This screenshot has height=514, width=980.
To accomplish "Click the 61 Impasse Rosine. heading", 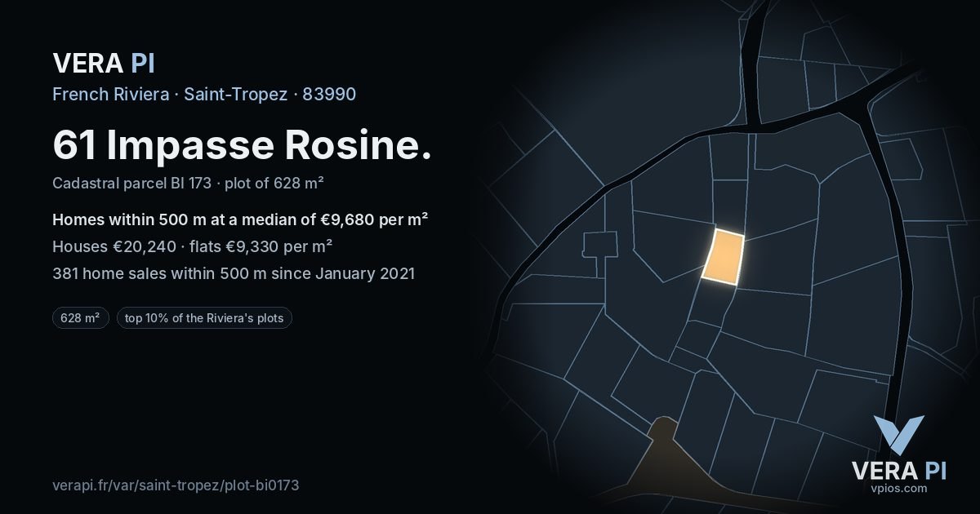I will (242, 145).
